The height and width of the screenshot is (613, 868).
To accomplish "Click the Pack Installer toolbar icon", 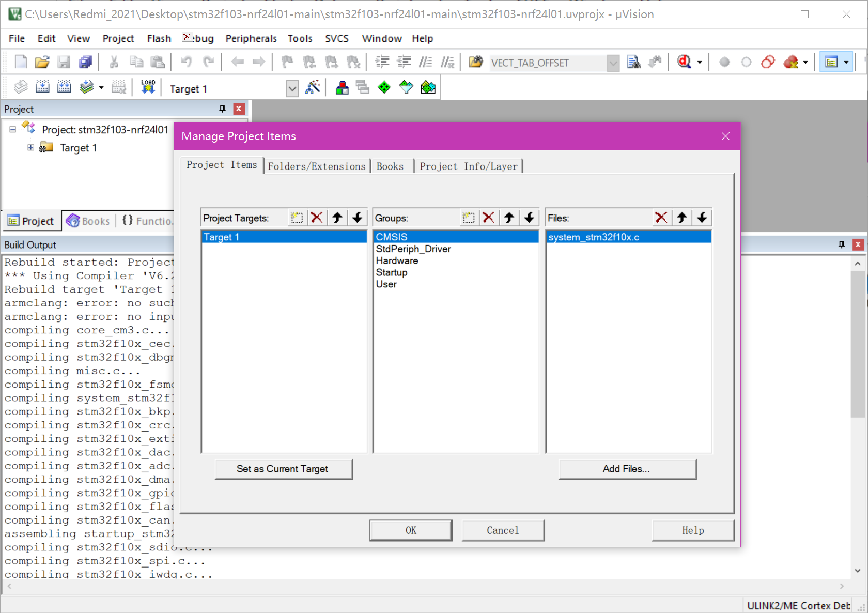I will click(x=428, y=87).
